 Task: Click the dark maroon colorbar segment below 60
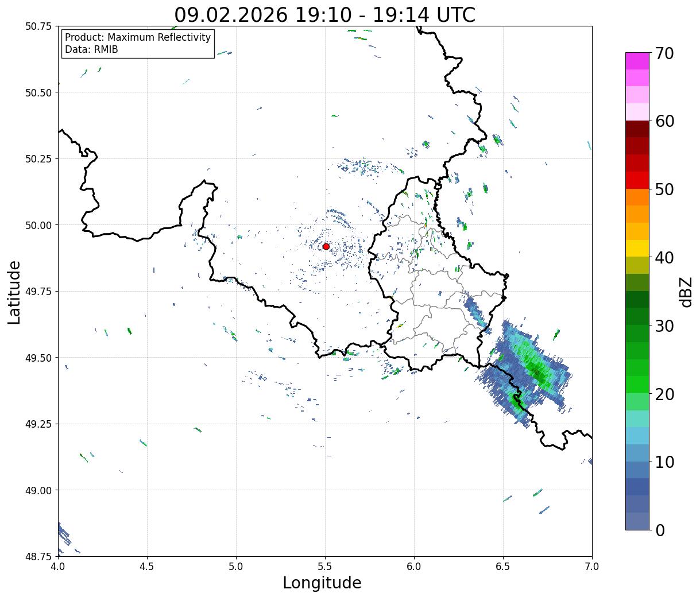point(637,129)
